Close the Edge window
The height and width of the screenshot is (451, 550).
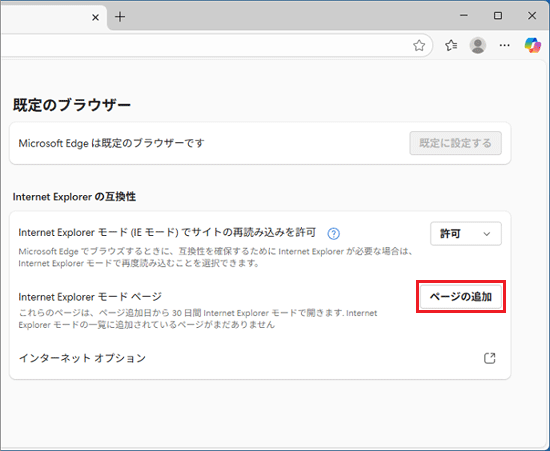point(532,16)
